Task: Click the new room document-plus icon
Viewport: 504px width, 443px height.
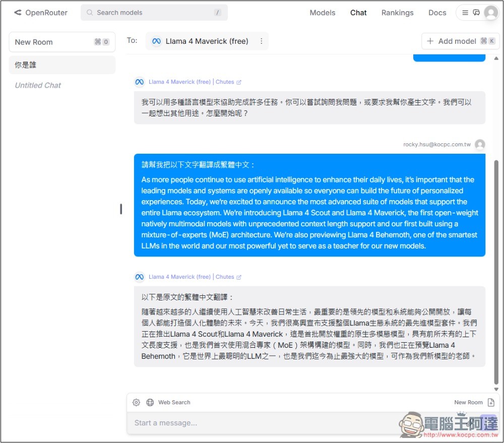Action: 491,403
